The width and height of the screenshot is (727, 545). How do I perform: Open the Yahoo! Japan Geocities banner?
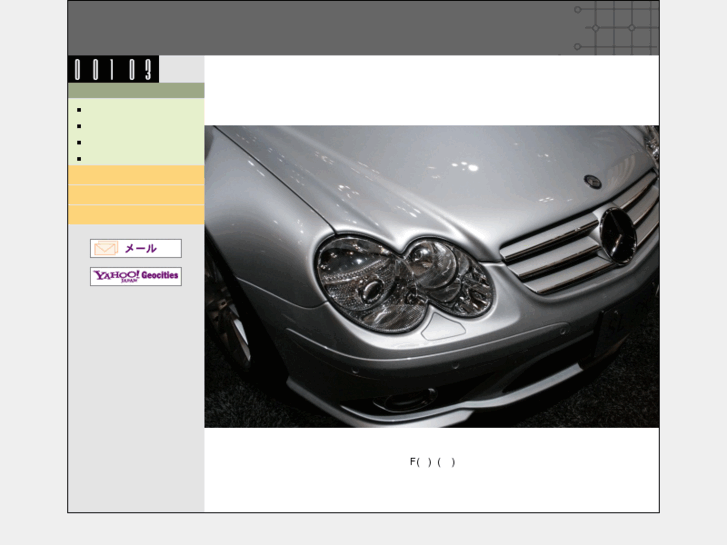pyautogui.click(x=135, y=276)
